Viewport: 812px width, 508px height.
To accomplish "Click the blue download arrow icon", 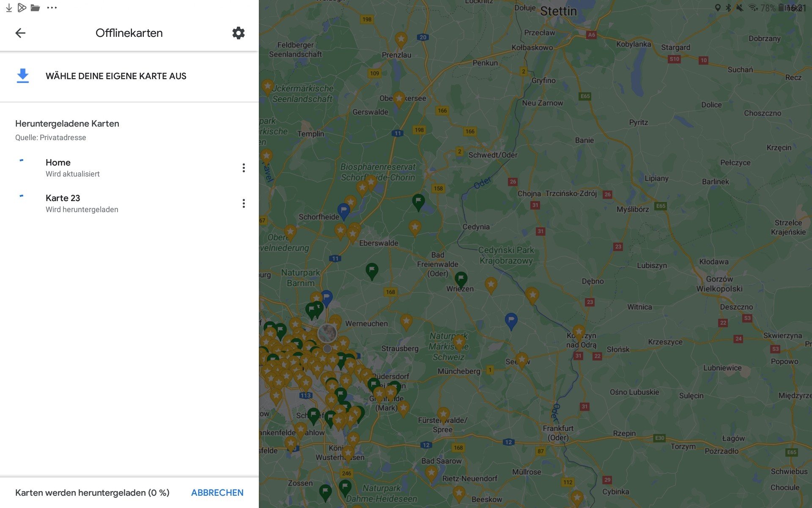I will pos(23,76).
